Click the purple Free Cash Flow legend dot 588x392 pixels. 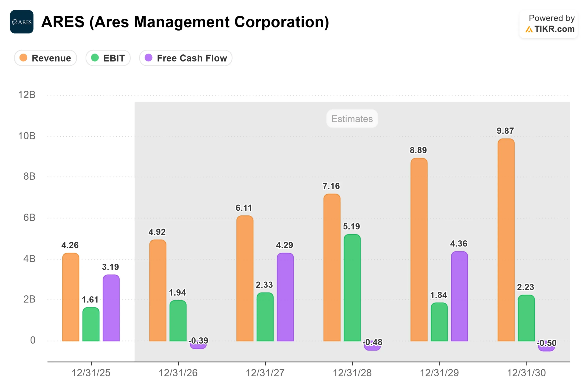click(149, 58)
